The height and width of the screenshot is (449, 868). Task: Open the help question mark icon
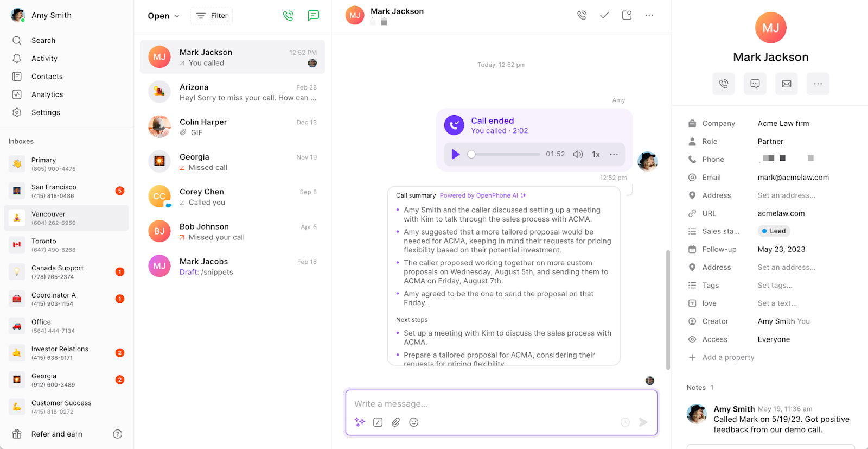pyautogui.click(x=117, y=434)
